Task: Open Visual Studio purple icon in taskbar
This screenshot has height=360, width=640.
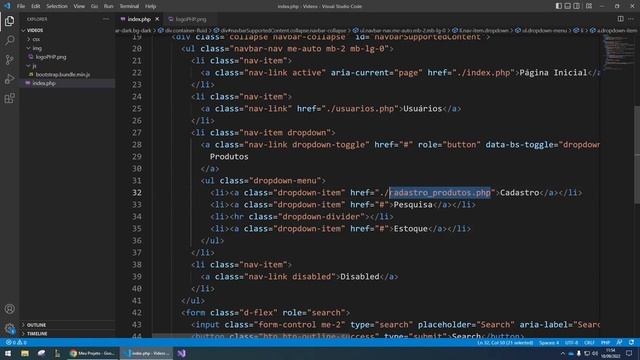Action: pyautogui.click(x=181, y=353)
